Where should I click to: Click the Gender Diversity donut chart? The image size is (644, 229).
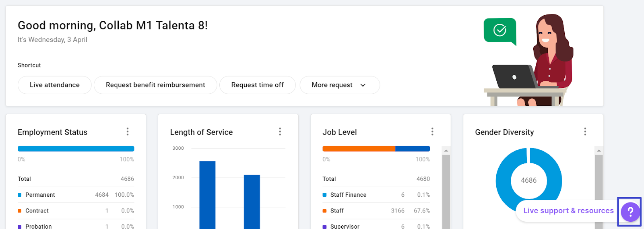point(529,180)
